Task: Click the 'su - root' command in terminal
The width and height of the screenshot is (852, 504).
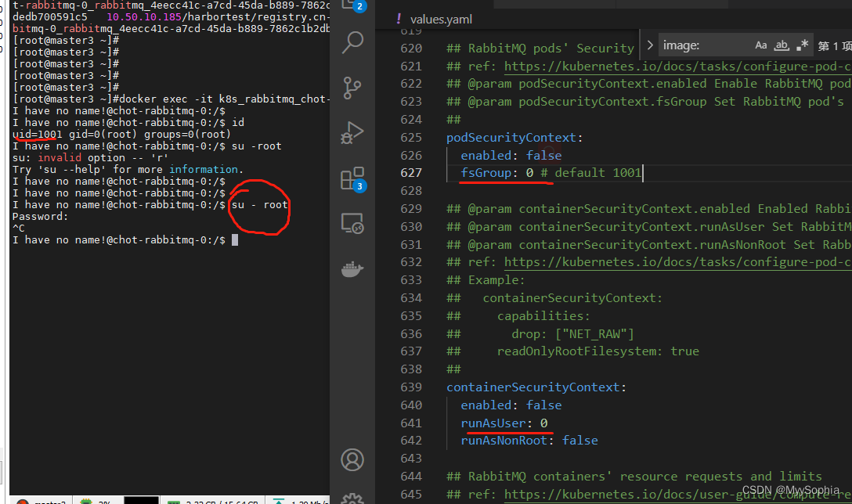Action: click(259, 205)
